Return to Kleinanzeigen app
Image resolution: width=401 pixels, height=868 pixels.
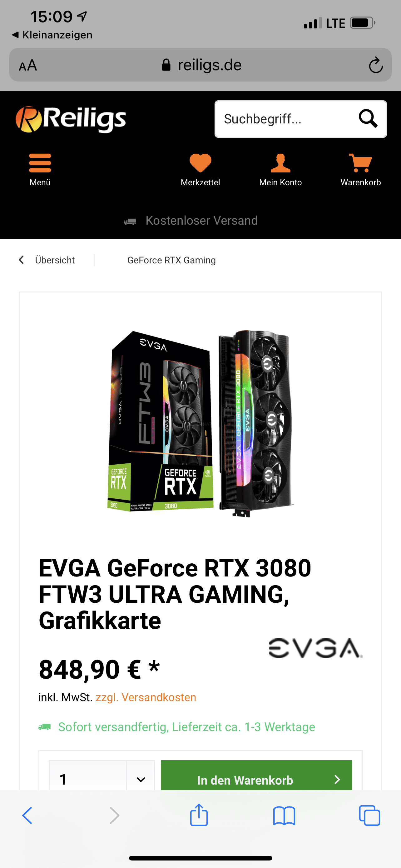click(x=52, y=35)
